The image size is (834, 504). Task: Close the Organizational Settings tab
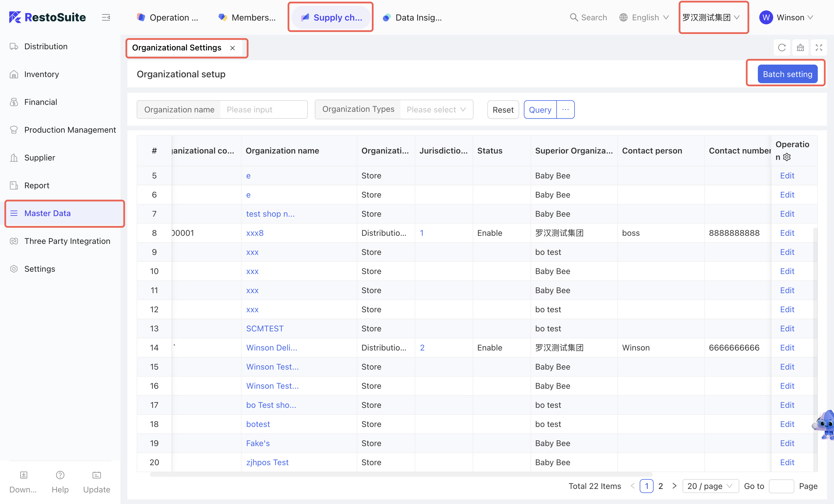[233, 48]
